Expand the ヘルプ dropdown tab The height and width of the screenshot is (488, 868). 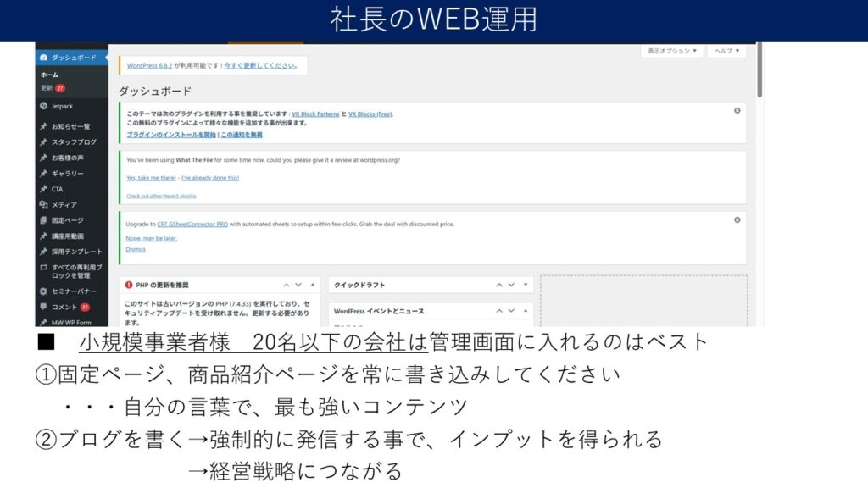pyautogui.click(x=726, y=51)
